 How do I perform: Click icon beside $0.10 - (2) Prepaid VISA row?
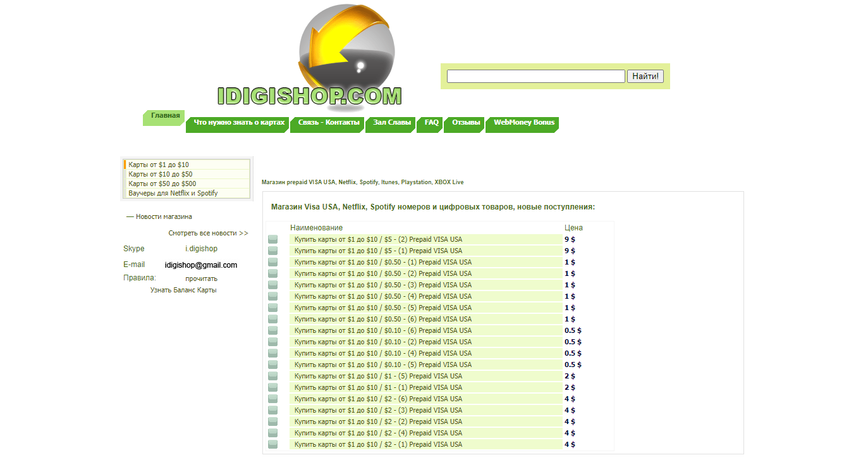click(273, 342)
